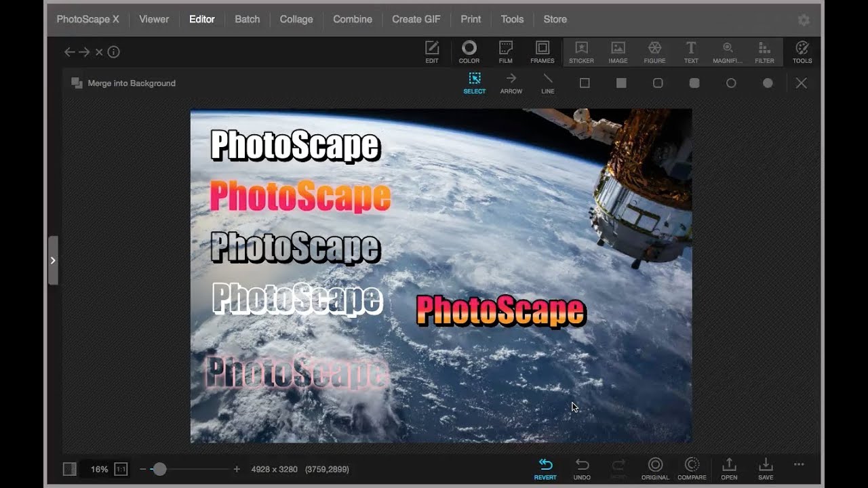Viewport: 868px width, 488px height.
Task: Go to the next image arrow
Action: pos(84,52)
